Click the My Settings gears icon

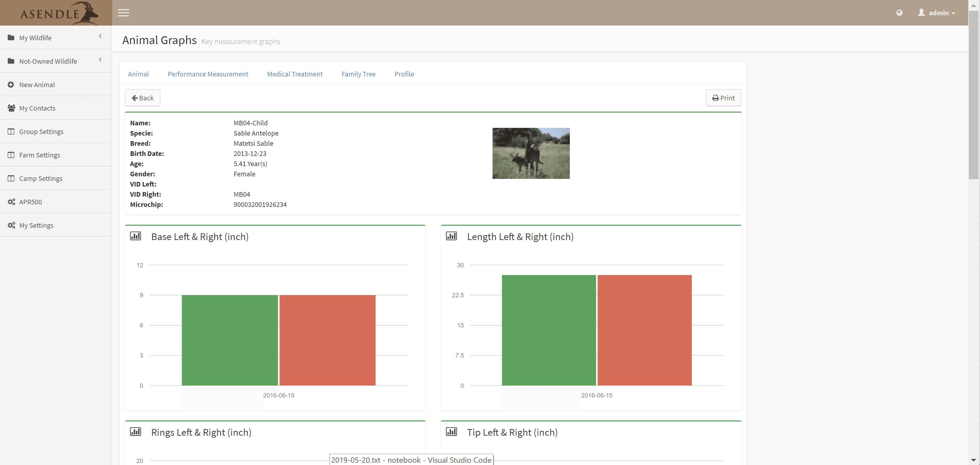(x=11, y=225)
